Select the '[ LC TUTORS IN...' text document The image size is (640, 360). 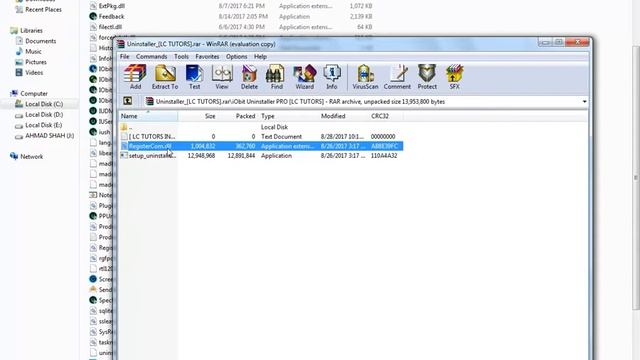(x=261, y=137)
